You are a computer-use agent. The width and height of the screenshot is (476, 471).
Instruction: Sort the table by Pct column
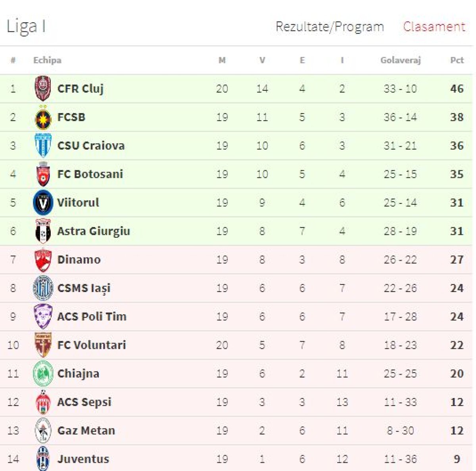tap(457, 61)
